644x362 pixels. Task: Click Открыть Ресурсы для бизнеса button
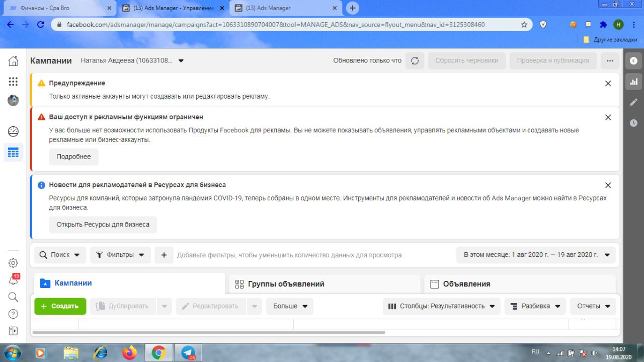103,225
